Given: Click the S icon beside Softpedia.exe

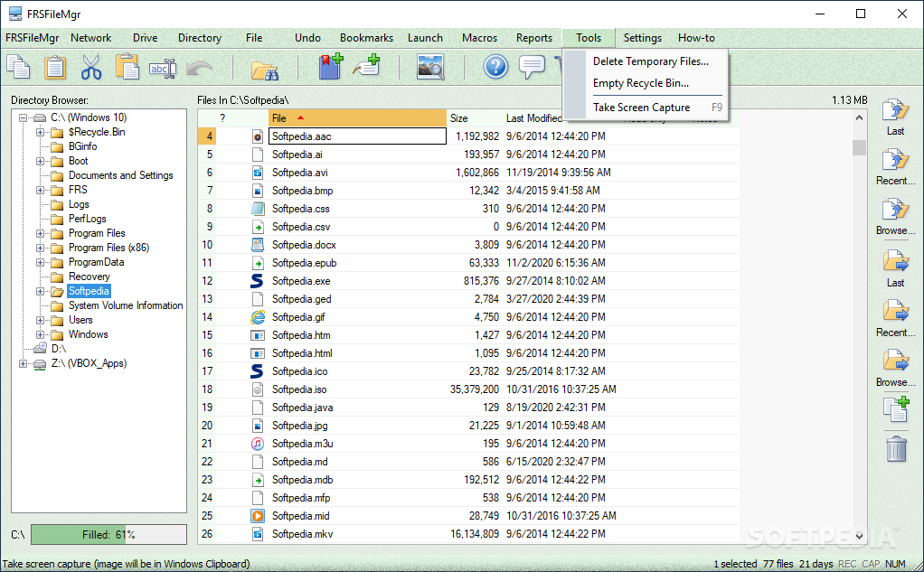Looking at the screenshot, I should tap(257, 281).
